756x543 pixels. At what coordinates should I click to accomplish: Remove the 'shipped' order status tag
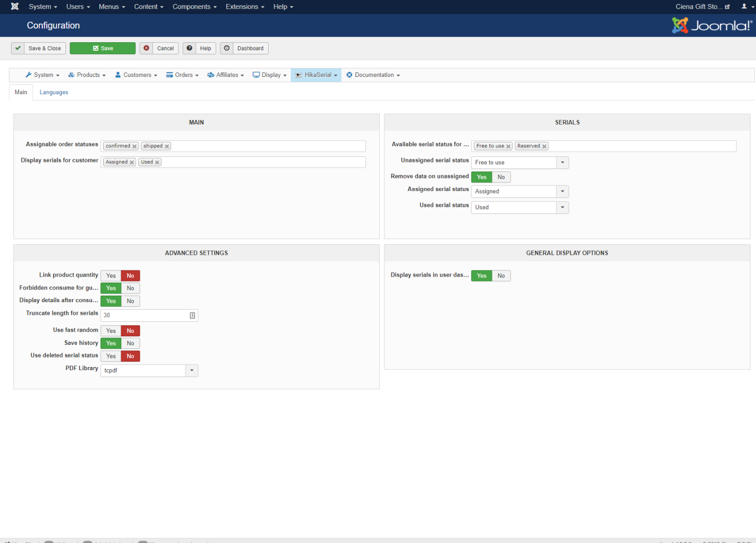(167, 146)
